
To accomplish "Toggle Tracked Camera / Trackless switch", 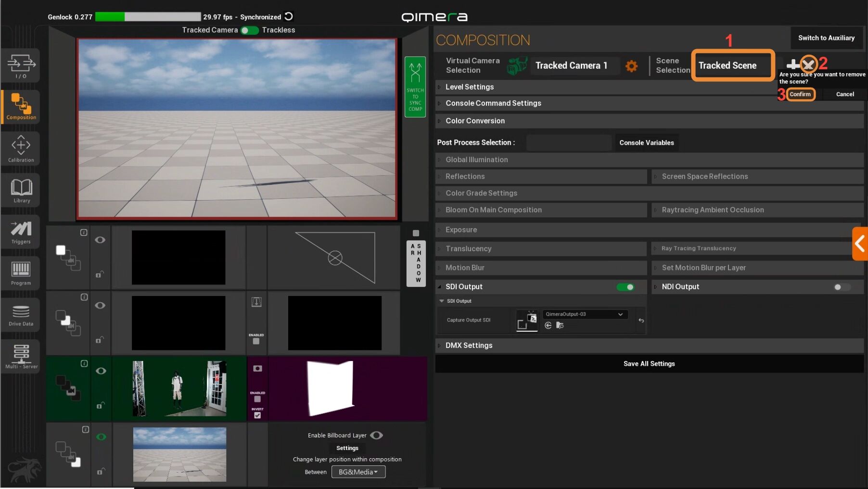I will 249,30.
